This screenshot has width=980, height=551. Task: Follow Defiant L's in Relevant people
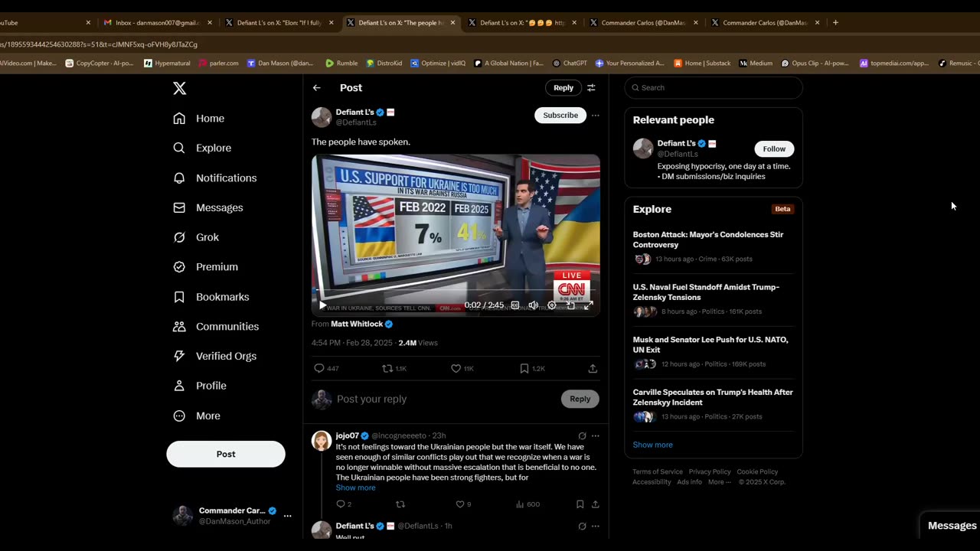pos(774,148)
